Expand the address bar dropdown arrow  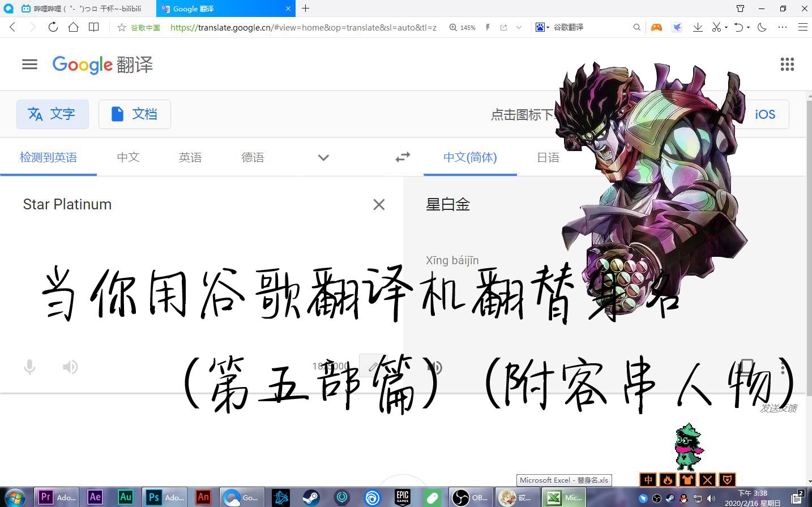click(x=519, y=27)
